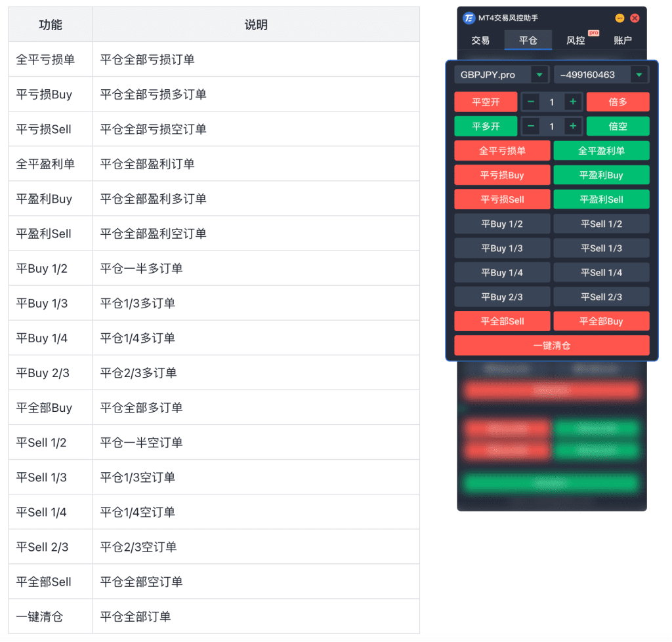Click the 平盈利Buy button
The width and height of the screenshot is (672, 642).
coord(601,175)
